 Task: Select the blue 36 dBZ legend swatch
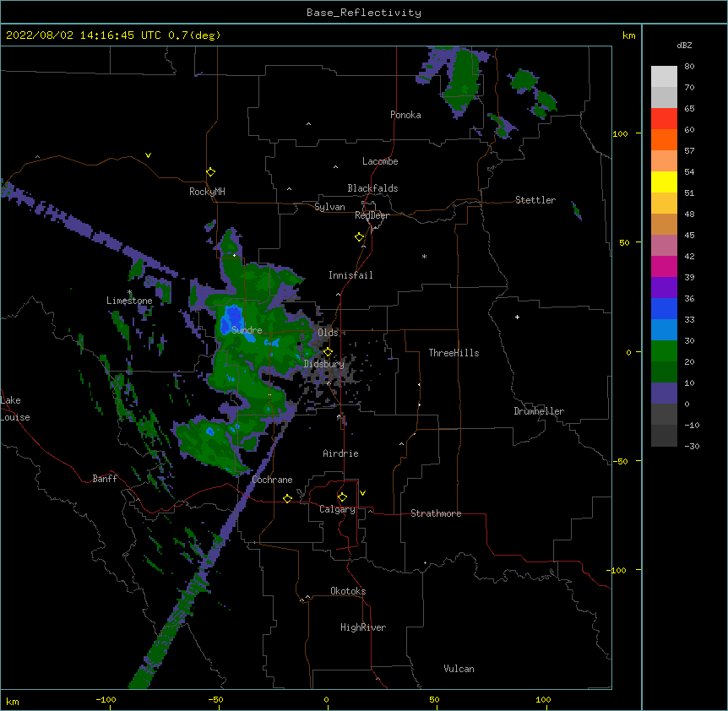(x=664, y=308)
